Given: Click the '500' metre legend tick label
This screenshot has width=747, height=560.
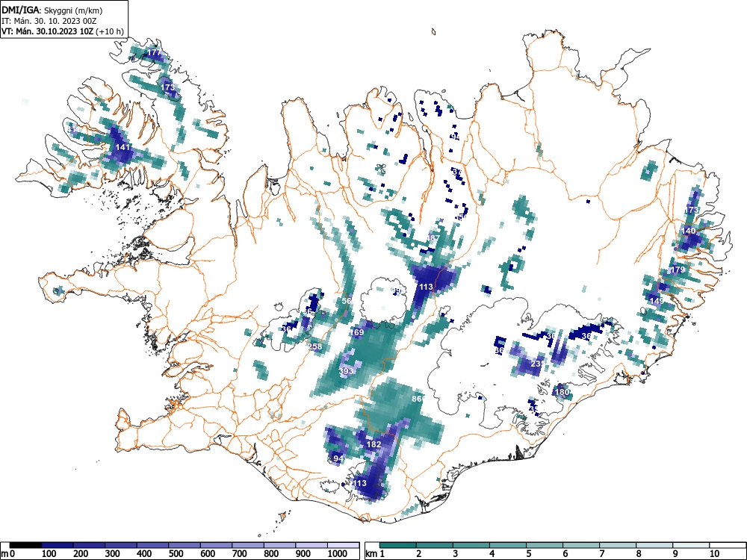Looking at the screenshot, I should click(176, 554).
